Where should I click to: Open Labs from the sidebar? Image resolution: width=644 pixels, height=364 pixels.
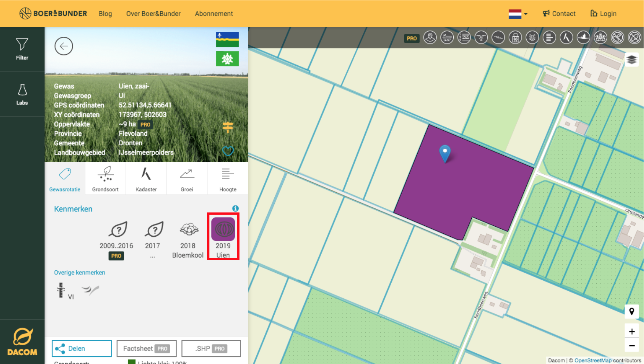click(22, 94)
